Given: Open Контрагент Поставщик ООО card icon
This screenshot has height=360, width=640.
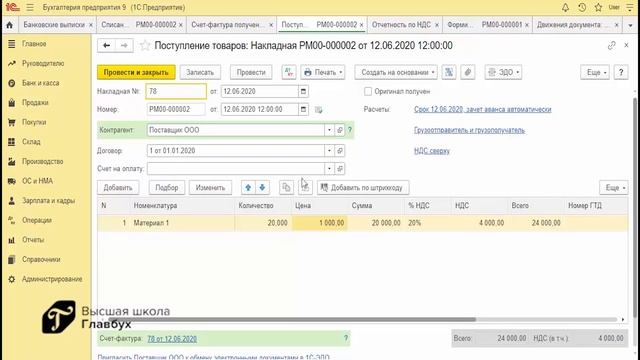Looking at the screenshot, I should click(x=340, y=130).
